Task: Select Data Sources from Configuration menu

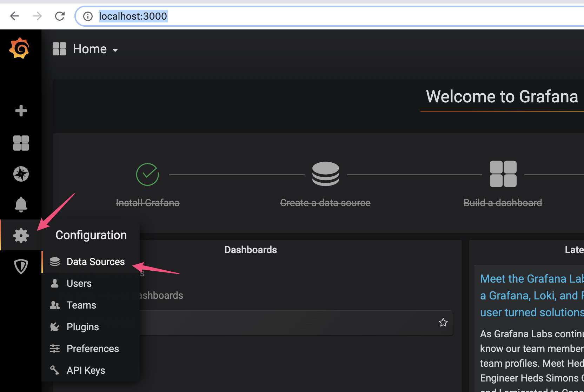Action: click(91, 262)
